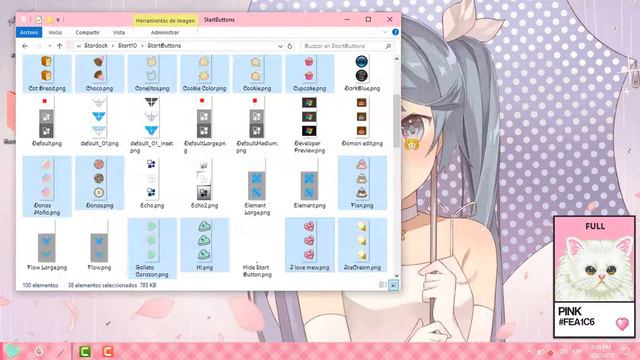Viewport: 640px width, 360px height.
Task: Open the orange C taskbar app
Action: tap(107, 351)
